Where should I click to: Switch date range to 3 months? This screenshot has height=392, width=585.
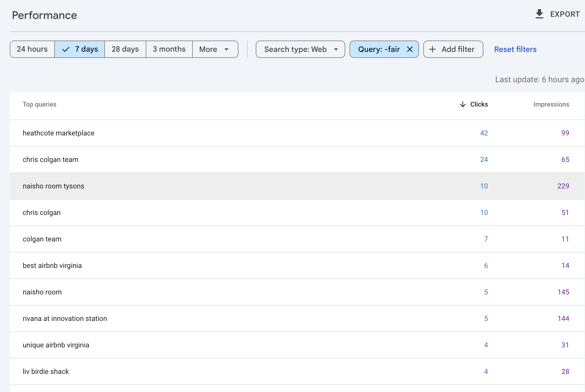pyautogui.click(x=169, y=49)
